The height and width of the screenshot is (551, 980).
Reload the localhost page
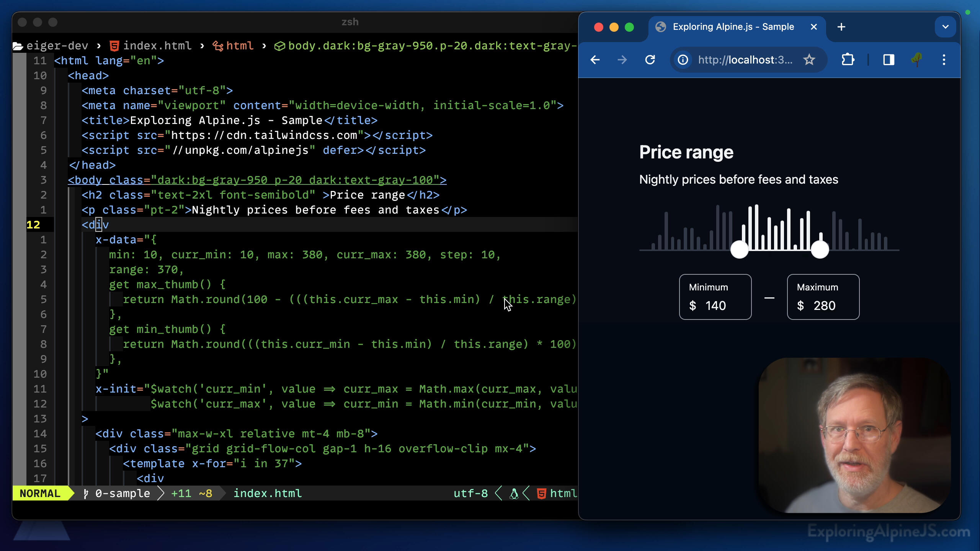click(650, 60)
